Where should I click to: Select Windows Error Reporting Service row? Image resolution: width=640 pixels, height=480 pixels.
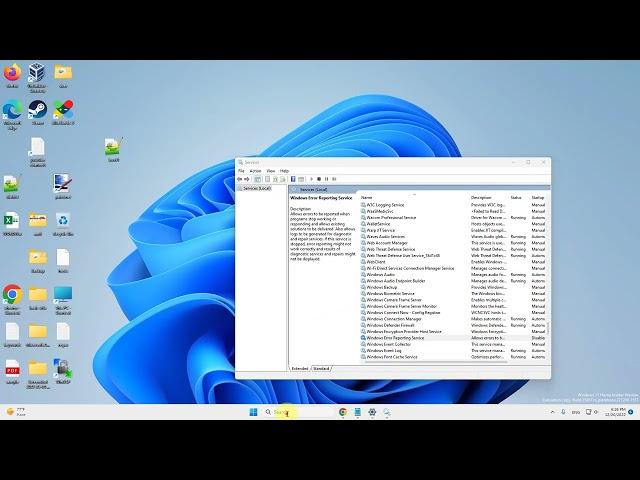[453, 338]
